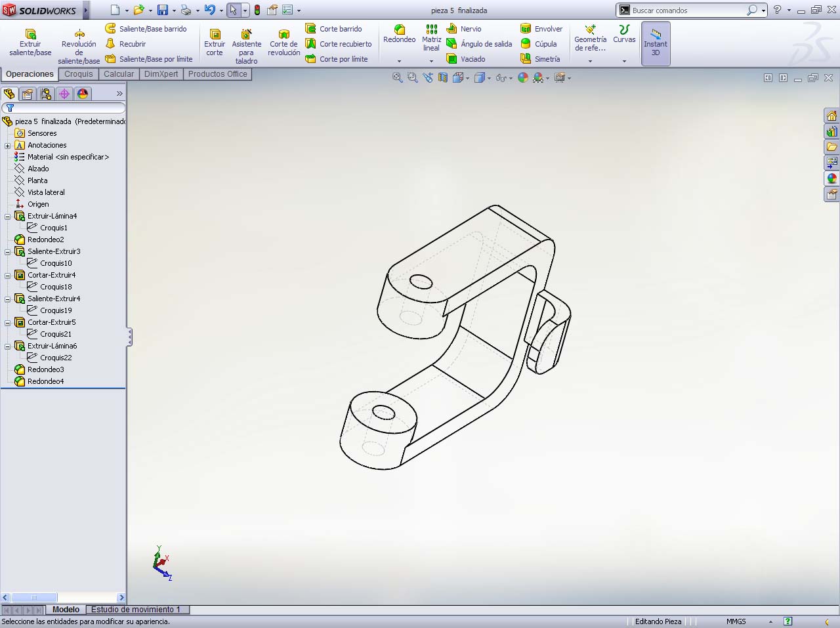The image size is (840, 628).
Task: Click in Buscar comandos search field
Action: tap(688, 10)
